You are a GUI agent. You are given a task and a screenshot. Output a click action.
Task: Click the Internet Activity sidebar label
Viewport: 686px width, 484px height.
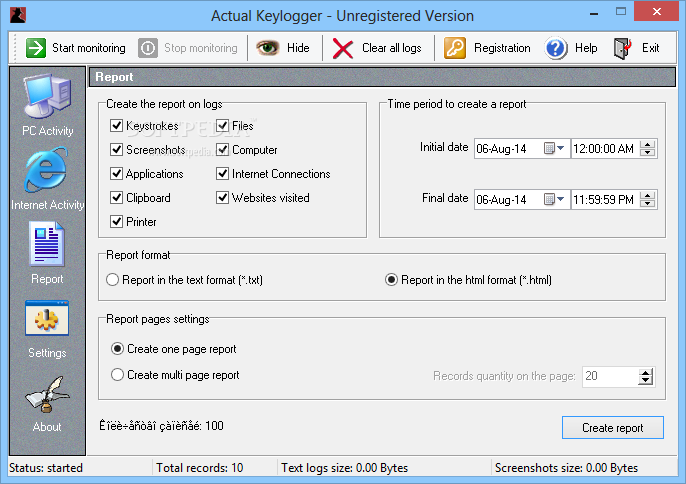47,205
